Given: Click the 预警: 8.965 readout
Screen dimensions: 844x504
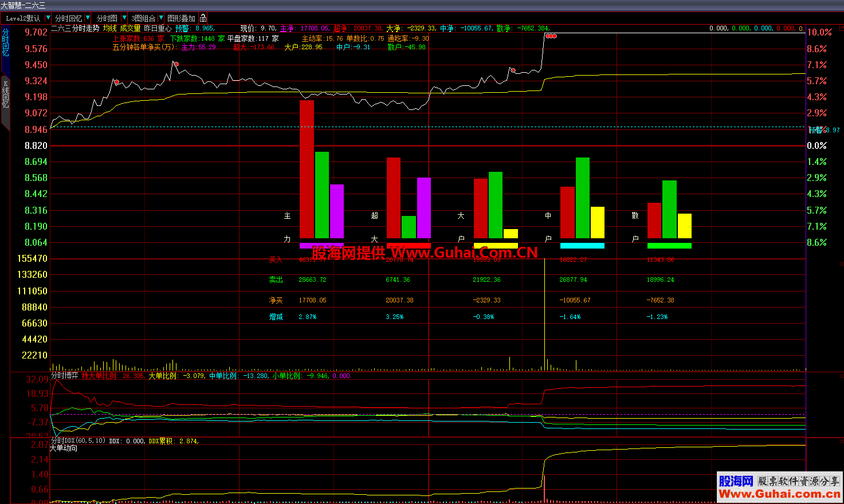Looking at the screenshot, I should pos(195,28).
